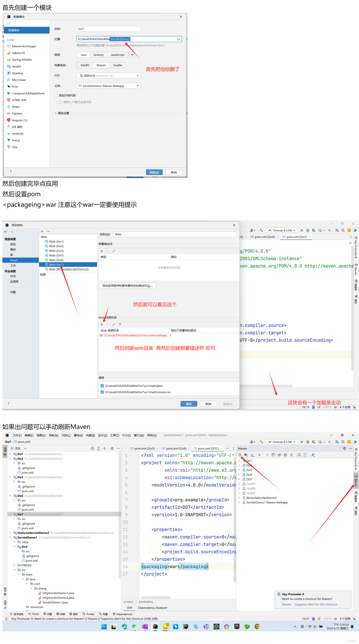359x644 pixels.
Task: Click the Windows Start button
Action: click(x=104, y=627)
